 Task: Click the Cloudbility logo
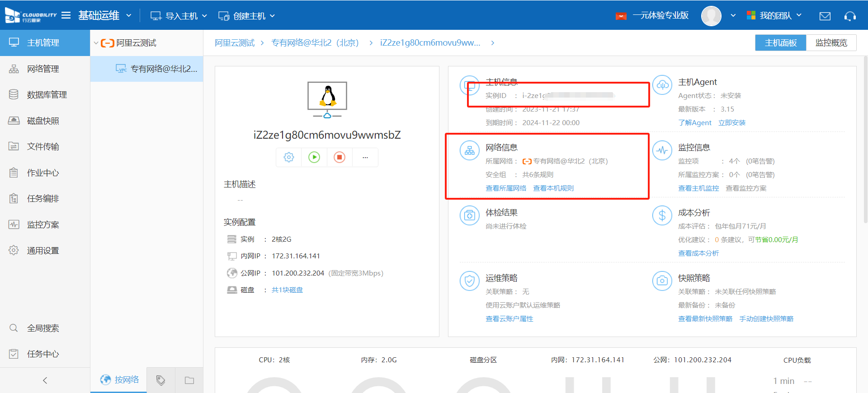pyautogui.click(x=31, y=16)
